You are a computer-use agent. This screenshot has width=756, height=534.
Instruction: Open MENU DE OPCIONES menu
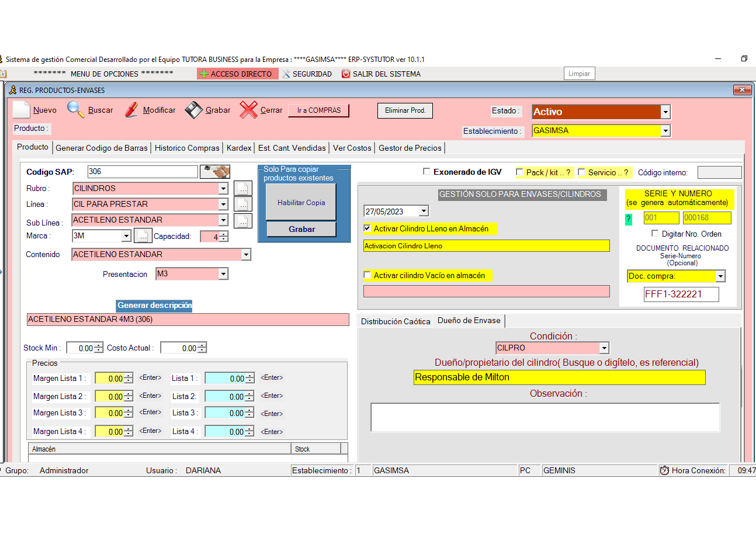point(103,74)
